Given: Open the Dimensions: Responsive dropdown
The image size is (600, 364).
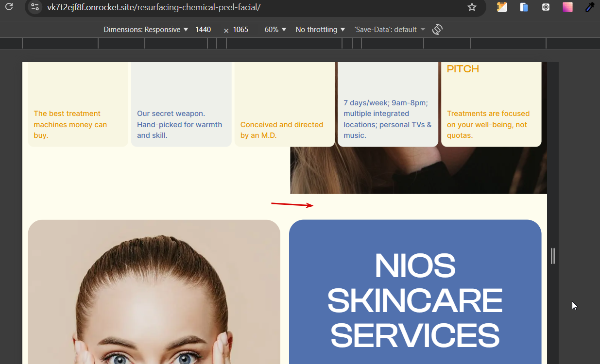Looking at the screenshot, I should pos(146,30).
